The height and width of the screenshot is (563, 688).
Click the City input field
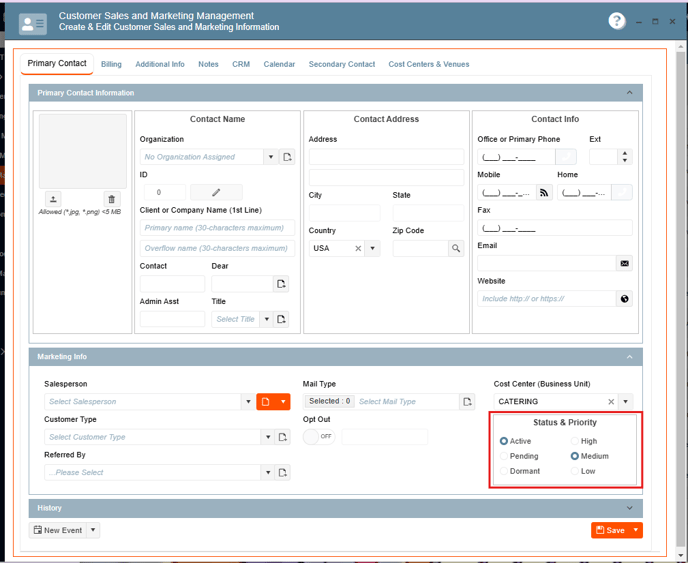[344, 213]
